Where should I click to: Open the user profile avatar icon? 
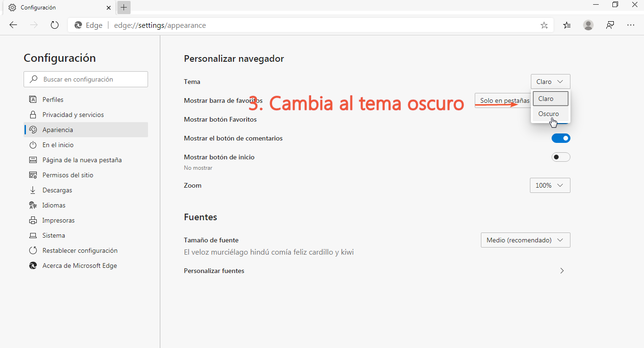pyautogui.click(x=588, y=25)
